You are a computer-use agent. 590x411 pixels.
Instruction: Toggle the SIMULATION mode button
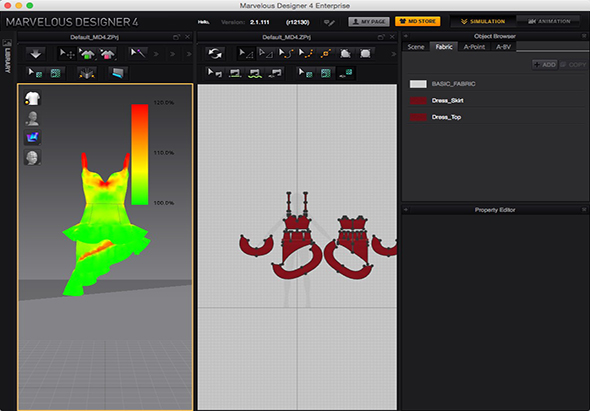coord(483,21)
